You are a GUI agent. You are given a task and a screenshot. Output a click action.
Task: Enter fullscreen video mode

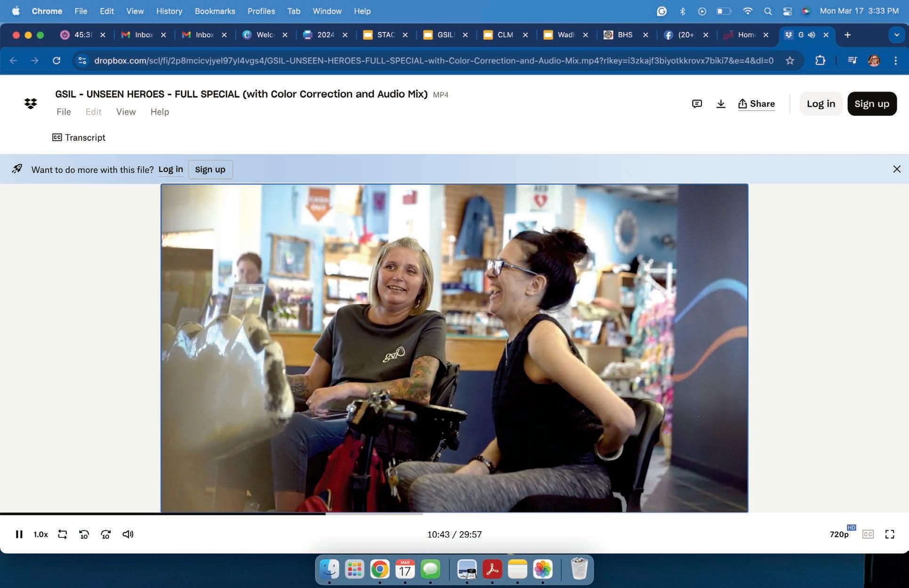(889, 534)
